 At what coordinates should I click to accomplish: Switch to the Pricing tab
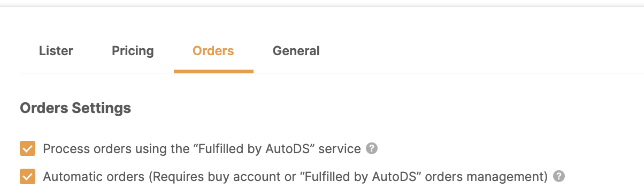[133, 51]
